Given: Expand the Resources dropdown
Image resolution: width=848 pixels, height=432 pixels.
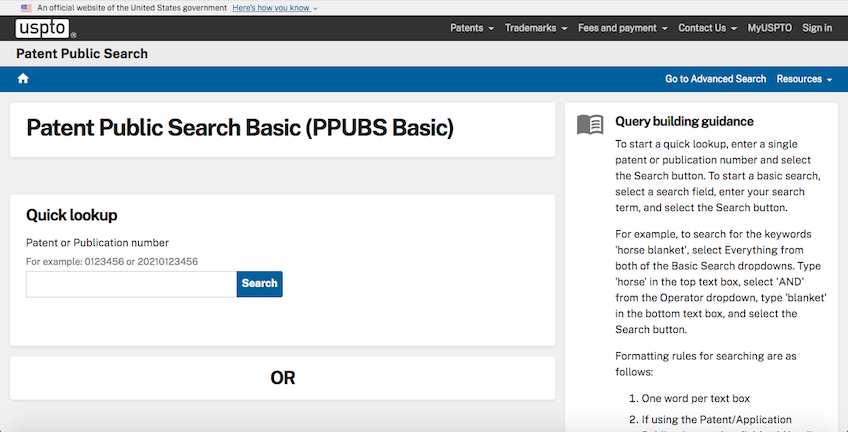Looking at the screenshot, I should coord(804,79).
